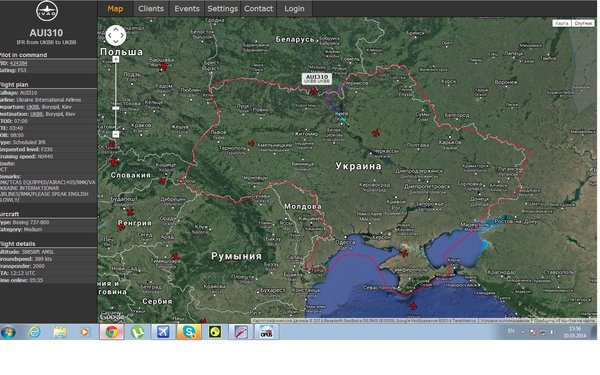The height and width of the screenshot is (375, 600).
Task: Open the Settings tab
Action: 222,8
